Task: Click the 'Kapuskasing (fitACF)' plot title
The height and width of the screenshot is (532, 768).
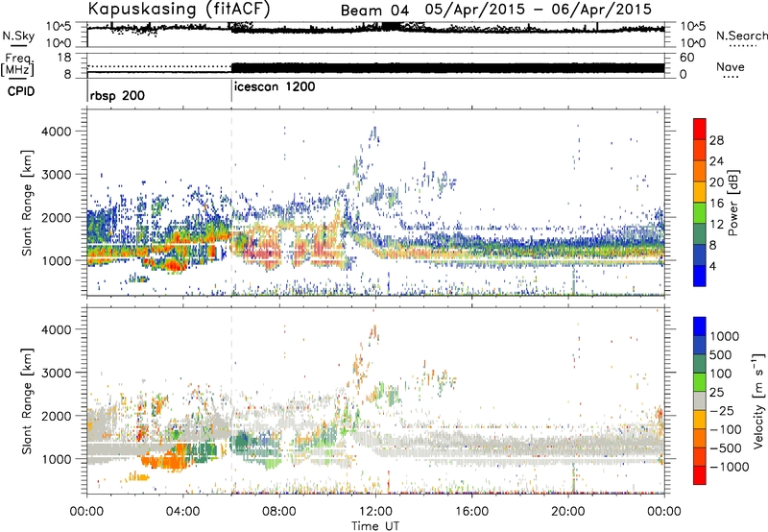Action: (x=179, y=9)
